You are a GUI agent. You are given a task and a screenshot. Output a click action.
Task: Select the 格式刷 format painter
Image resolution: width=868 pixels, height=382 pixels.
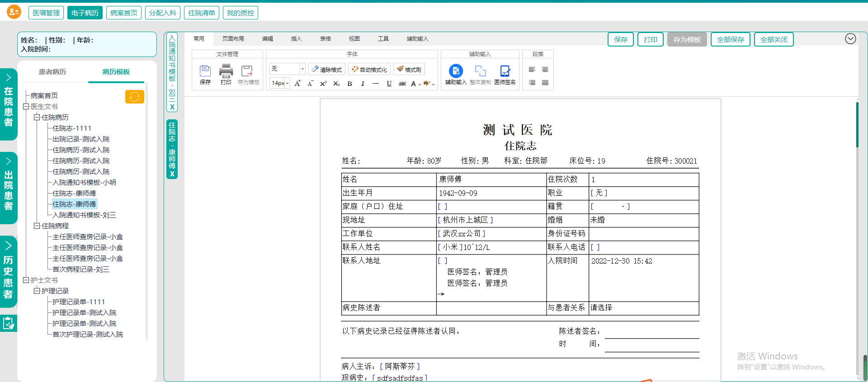(409, 69)
